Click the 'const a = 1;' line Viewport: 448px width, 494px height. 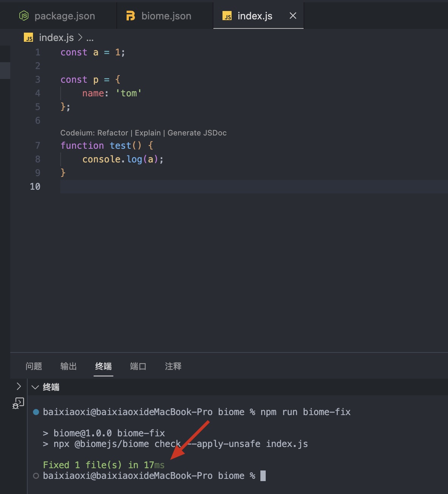(92, 52)
